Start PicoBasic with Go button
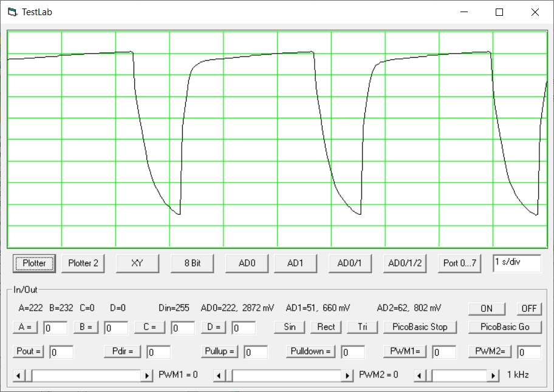The image size is (554, 392). [x=505, y=327]
